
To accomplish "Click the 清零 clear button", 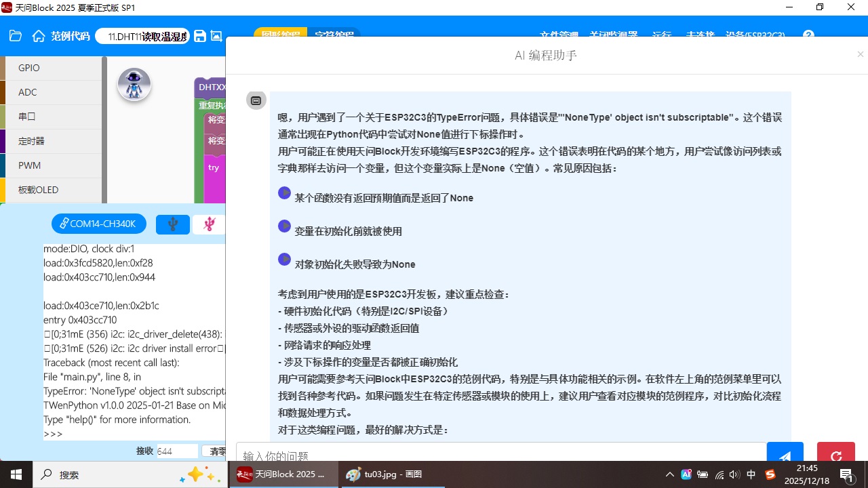I will [215, 451].
